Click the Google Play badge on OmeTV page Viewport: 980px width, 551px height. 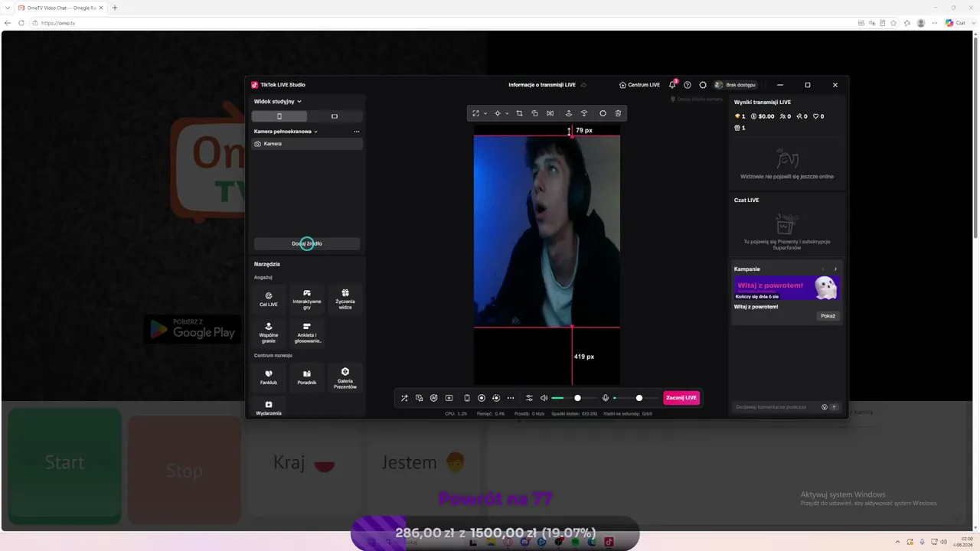(x=192, y=329)
